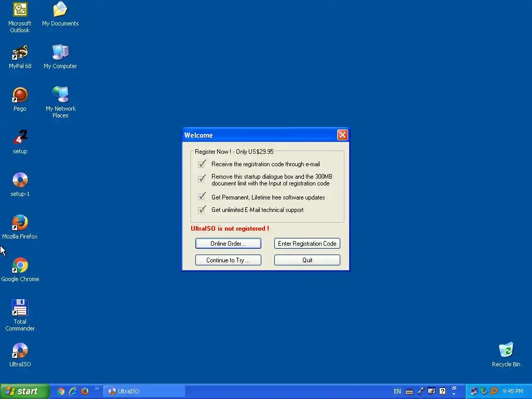Open the Enter Registration Code dialog
Image resolution: width=532 pixels, height=399 pixels.
[x=307, y=243]
